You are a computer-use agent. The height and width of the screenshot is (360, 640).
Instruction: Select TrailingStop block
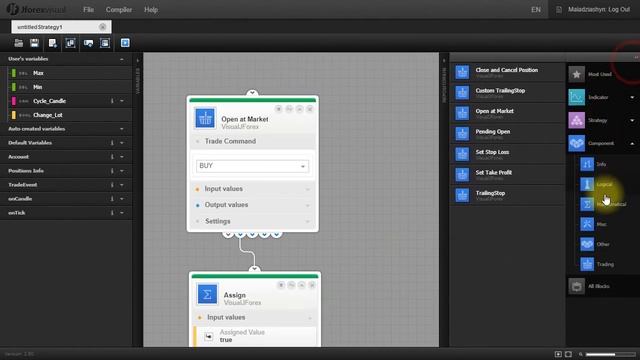point(507,195)
